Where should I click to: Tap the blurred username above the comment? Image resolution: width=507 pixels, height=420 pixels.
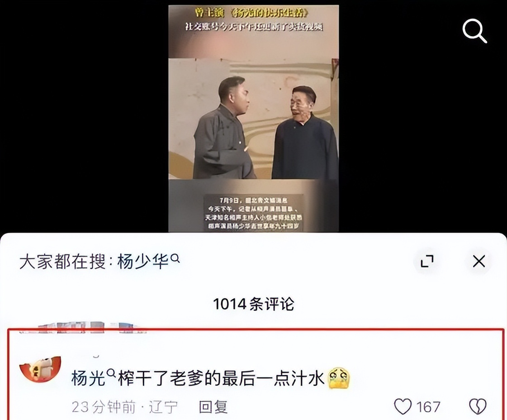tap(82, 328)
